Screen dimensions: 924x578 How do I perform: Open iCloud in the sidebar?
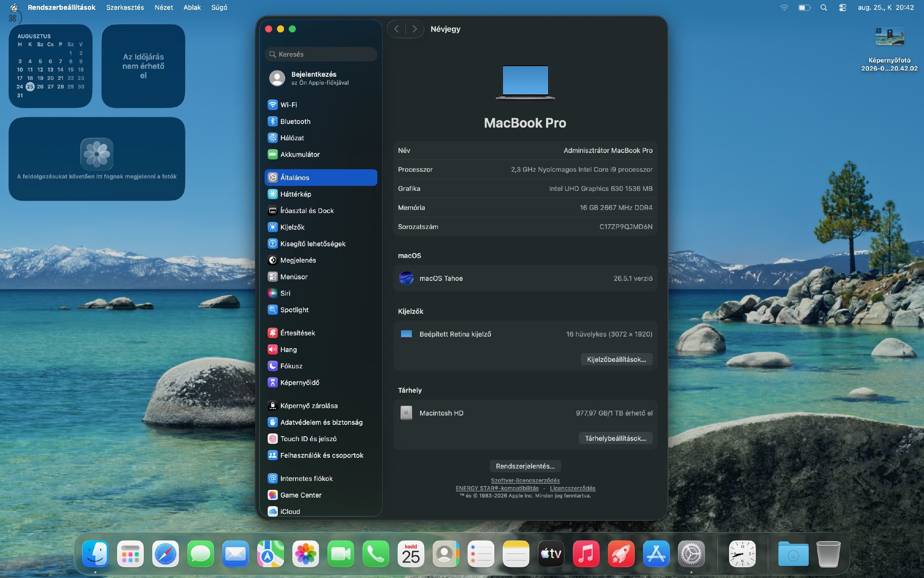321,511
